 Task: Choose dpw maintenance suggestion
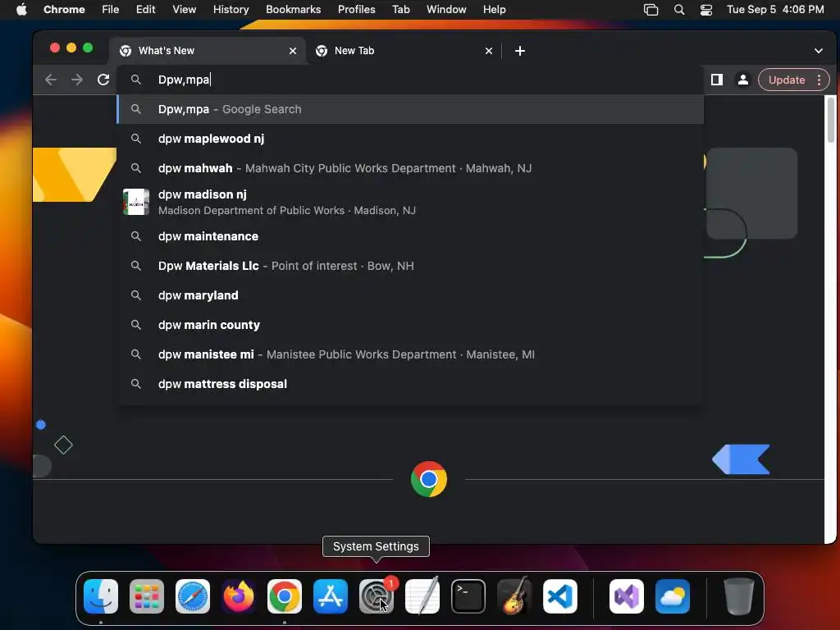[x=410, y=236]
